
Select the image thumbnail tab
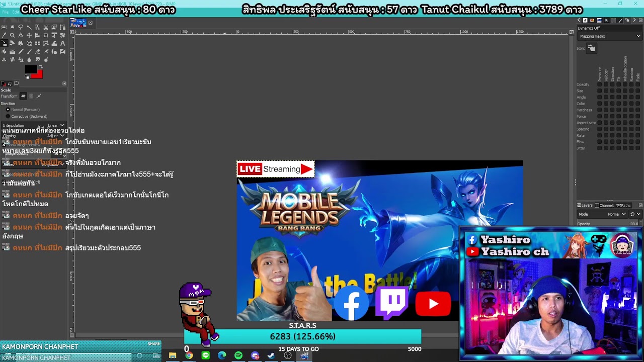coord(78,23)
